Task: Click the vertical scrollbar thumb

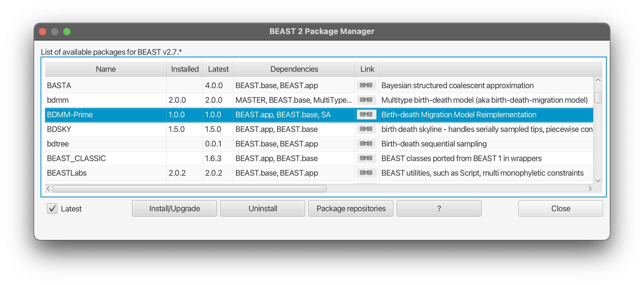Action: tap(598, 98)
